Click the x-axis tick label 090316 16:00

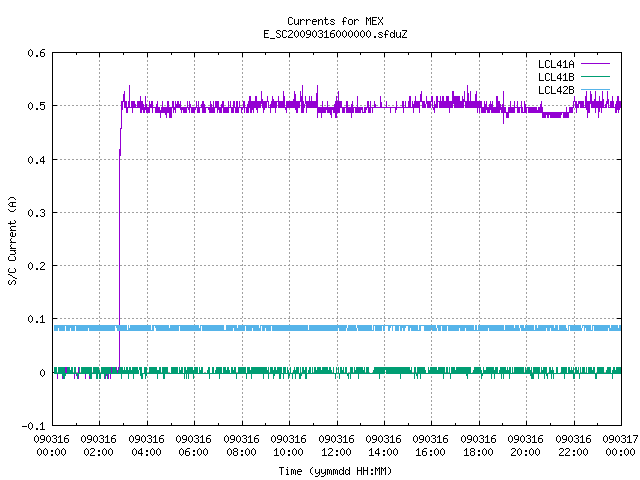pyautogui.click(x=431, y=446)
